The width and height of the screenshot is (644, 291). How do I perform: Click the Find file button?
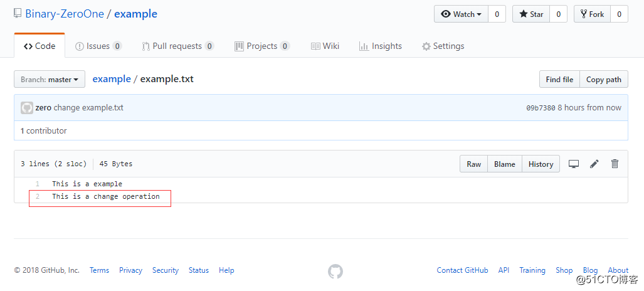point(559,79)
